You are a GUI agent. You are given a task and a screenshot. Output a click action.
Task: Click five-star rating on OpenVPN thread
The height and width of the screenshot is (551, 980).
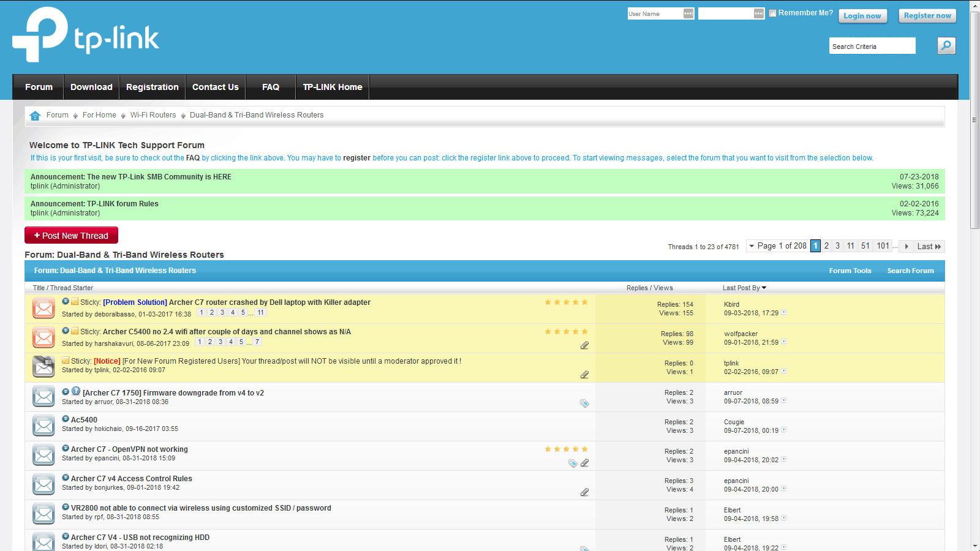566,449
